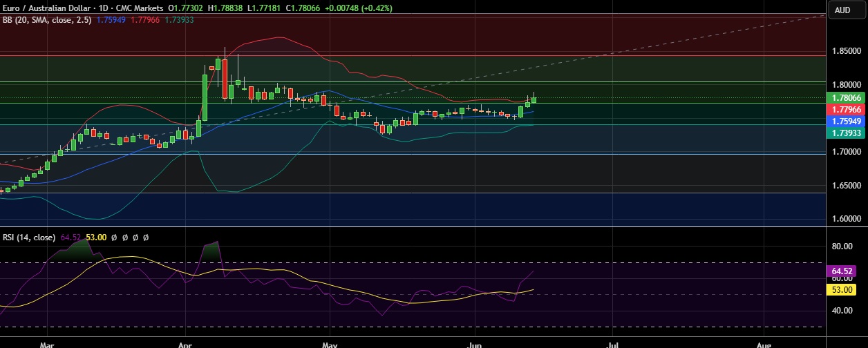The image size is (868, 348).
Task: Click the blue 1.75949 basis price label
Action: [x=847, y=121]
